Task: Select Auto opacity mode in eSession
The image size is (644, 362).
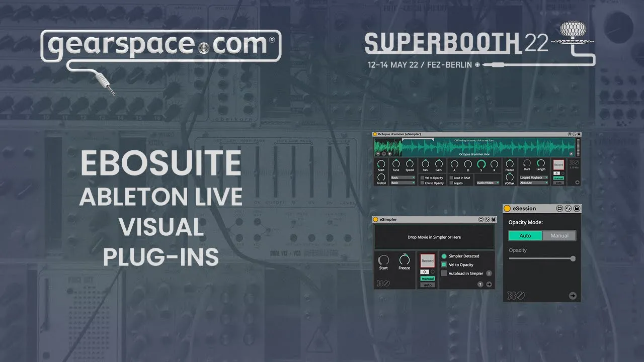Action: click(x=525, y=236)
